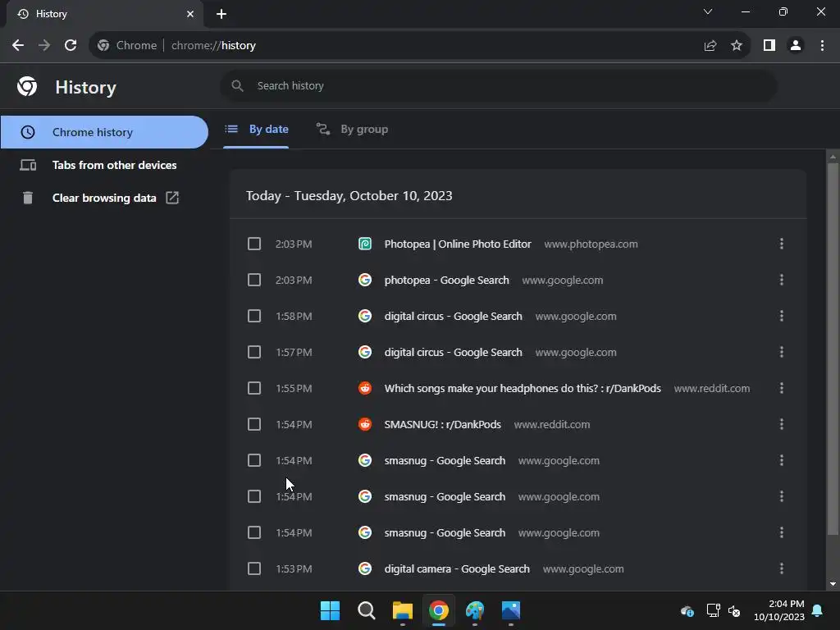Screen dimensions: 840x630
Task: Open Clear browsing data
Action: point(104,198)
